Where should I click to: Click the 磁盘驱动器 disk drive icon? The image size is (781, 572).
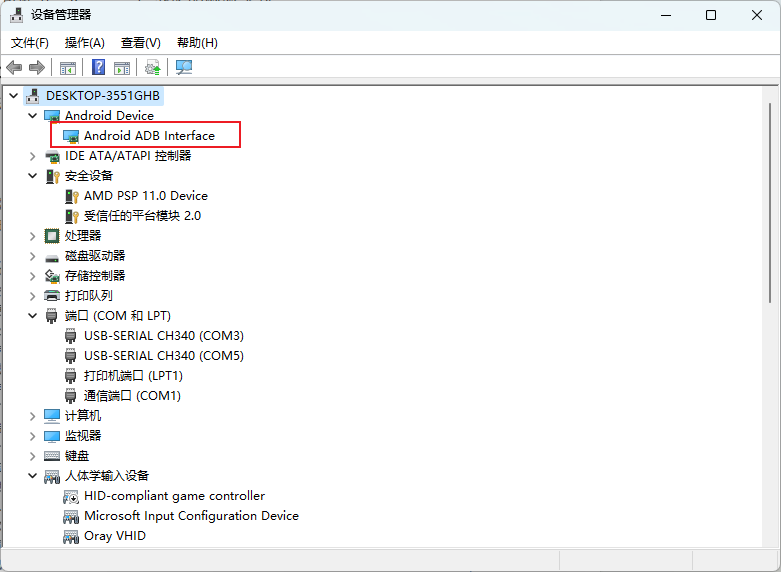52,258
